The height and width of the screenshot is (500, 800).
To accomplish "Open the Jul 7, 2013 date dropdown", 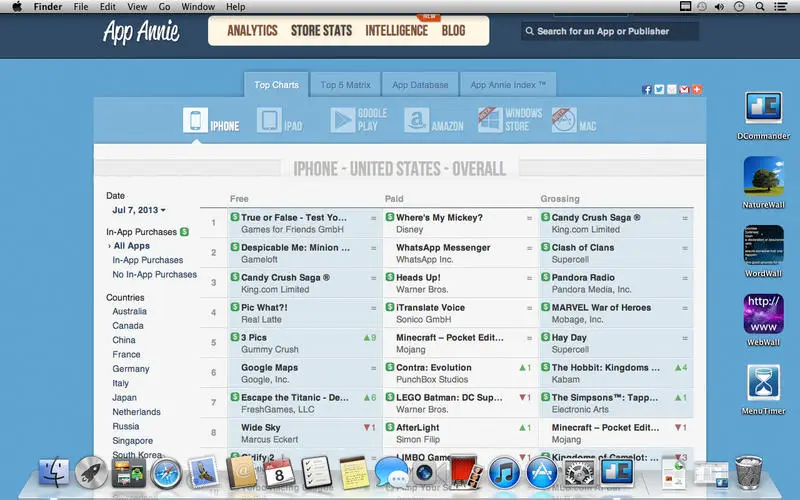I will [x=139, y=210].
